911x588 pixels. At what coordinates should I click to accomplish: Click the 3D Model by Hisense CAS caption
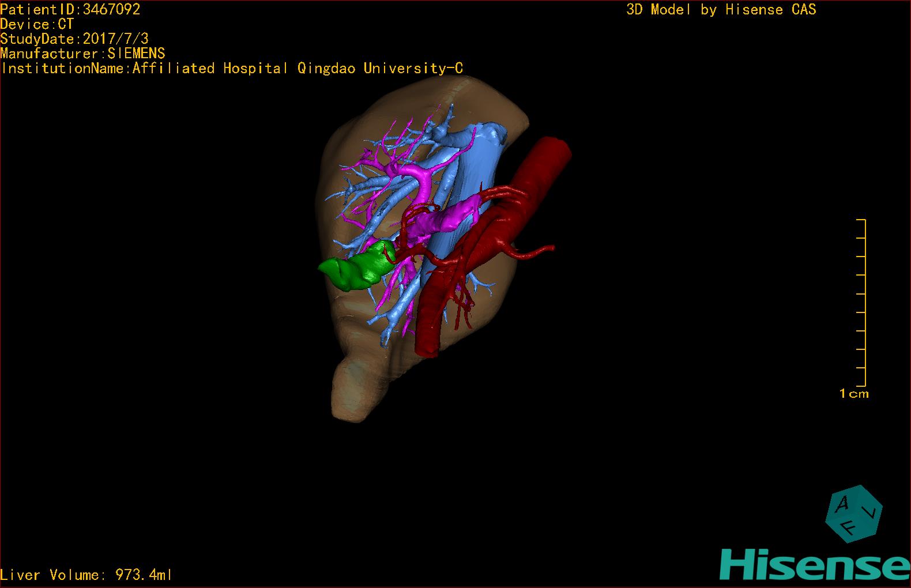click(721, 10)
